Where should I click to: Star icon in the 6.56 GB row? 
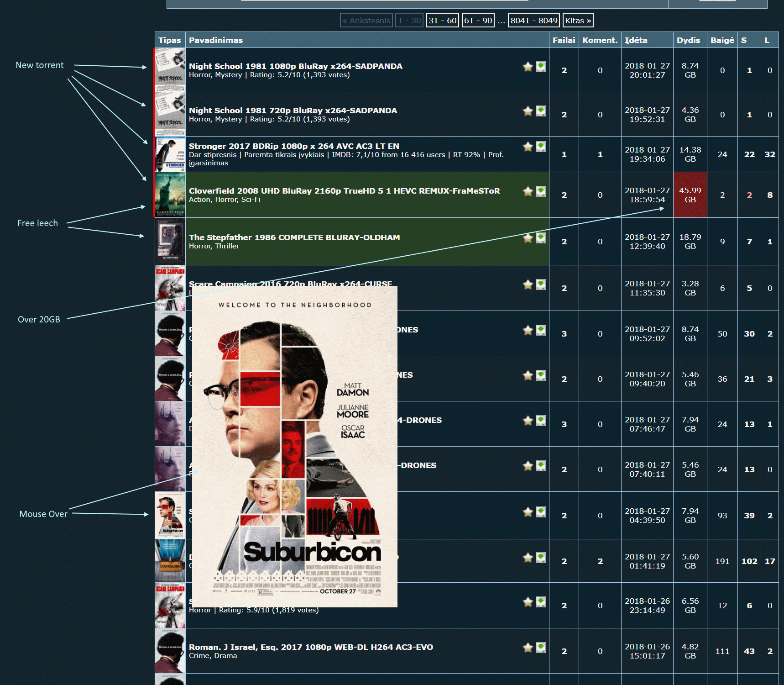click(x=528, y=602)
